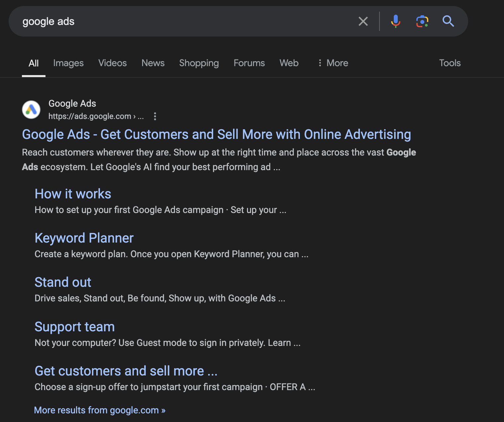Open the Shopping tab
The width and height of the screenshot is (504, 422).
click(x=199, y=63)
